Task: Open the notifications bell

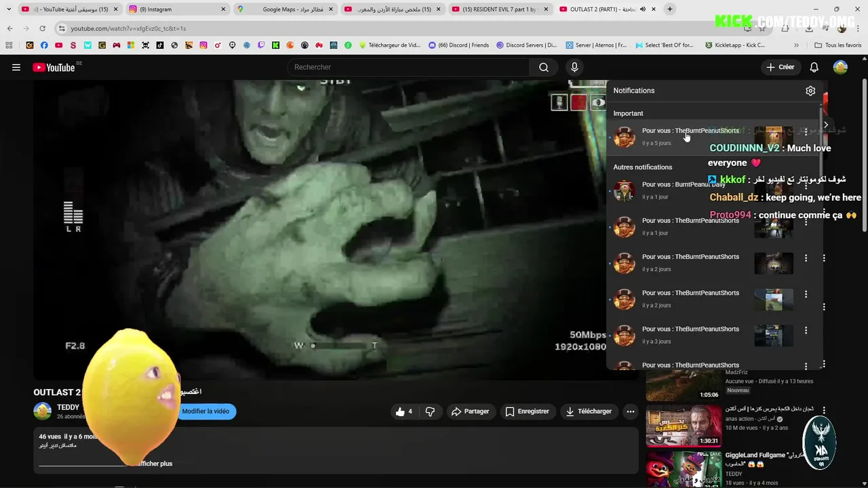Action: [x=814, y=67]
